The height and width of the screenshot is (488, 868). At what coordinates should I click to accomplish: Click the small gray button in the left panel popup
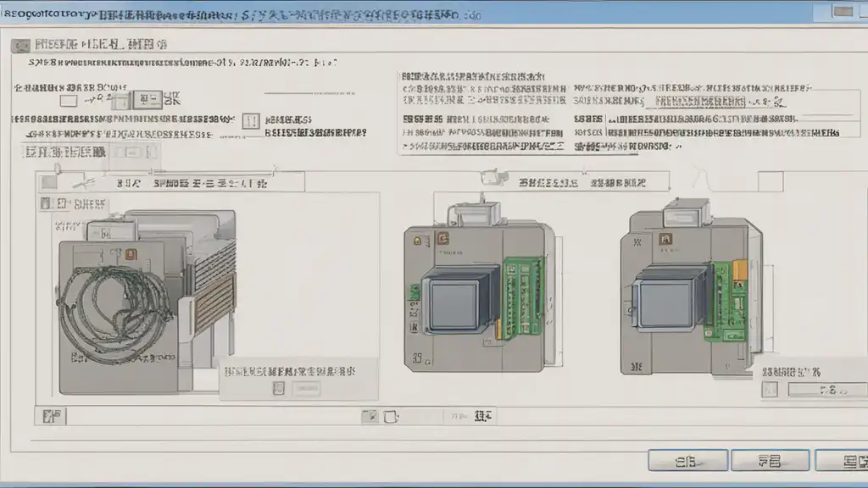tap(306, 388)
